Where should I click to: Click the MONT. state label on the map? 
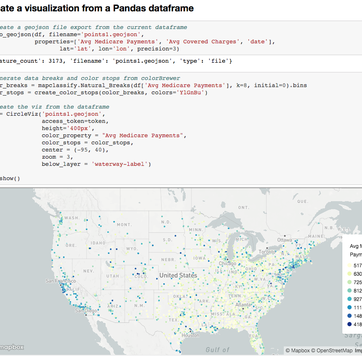125,224
